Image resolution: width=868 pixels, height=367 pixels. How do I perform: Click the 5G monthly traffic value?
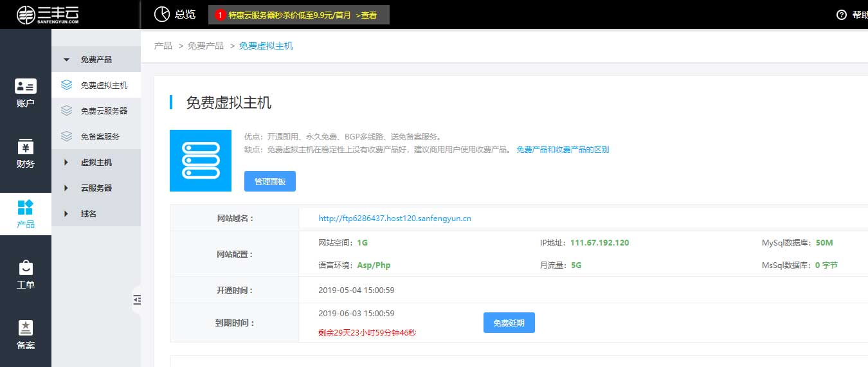coord(576,265)
